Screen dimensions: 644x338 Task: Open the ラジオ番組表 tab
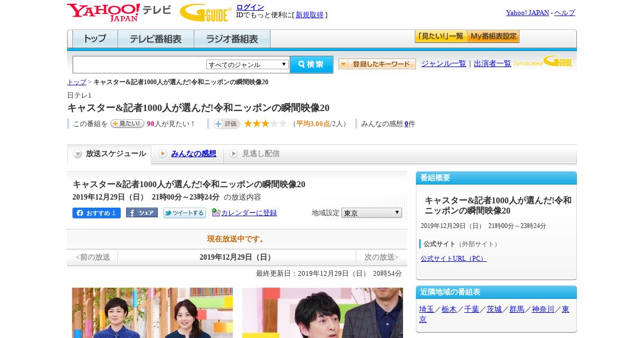tap(232, 39)
